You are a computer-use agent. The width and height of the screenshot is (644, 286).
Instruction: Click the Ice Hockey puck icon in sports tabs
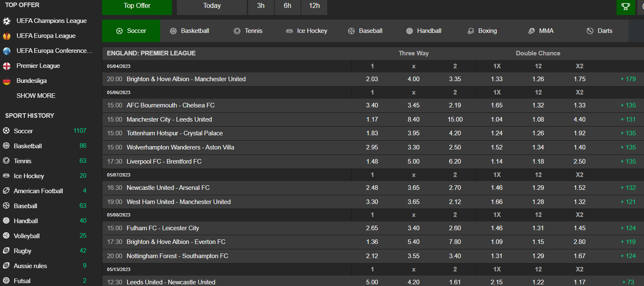tap(289, 31)
